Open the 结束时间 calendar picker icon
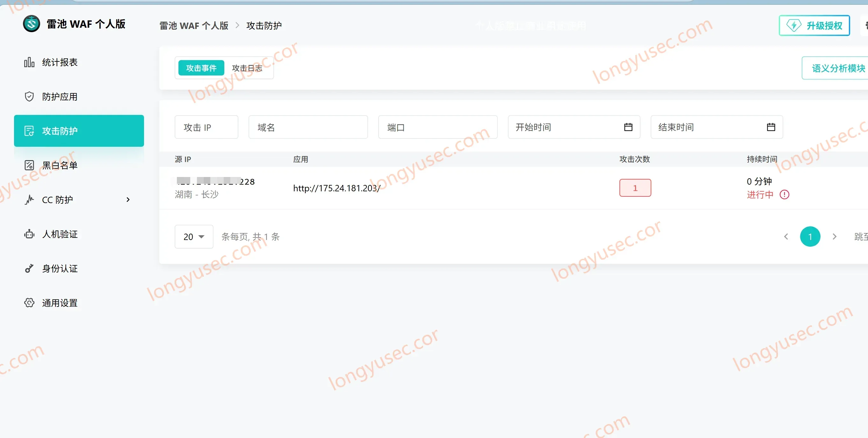 click(x=771, y=127)
